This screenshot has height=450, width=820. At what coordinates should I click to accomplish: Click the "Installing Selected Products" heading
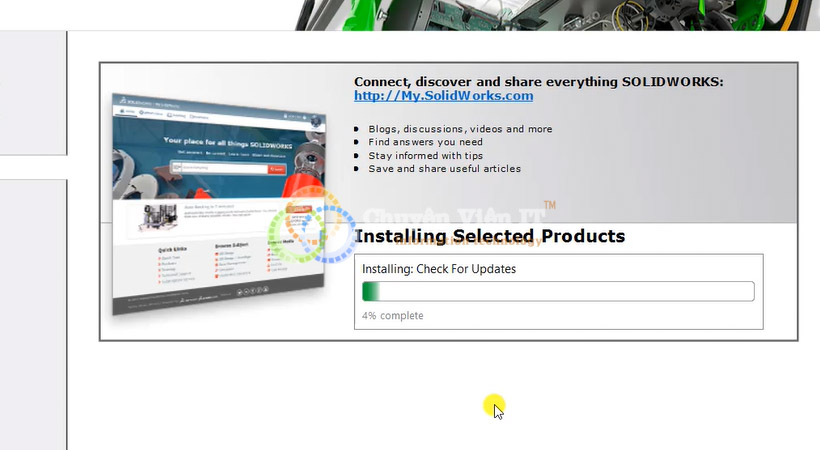click(490, 237)
